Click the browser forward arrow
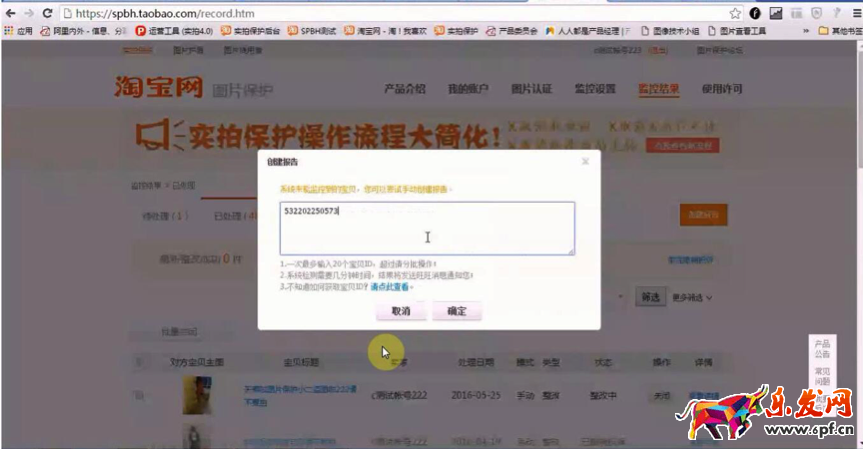864x450 pixels. coord(29,13)
